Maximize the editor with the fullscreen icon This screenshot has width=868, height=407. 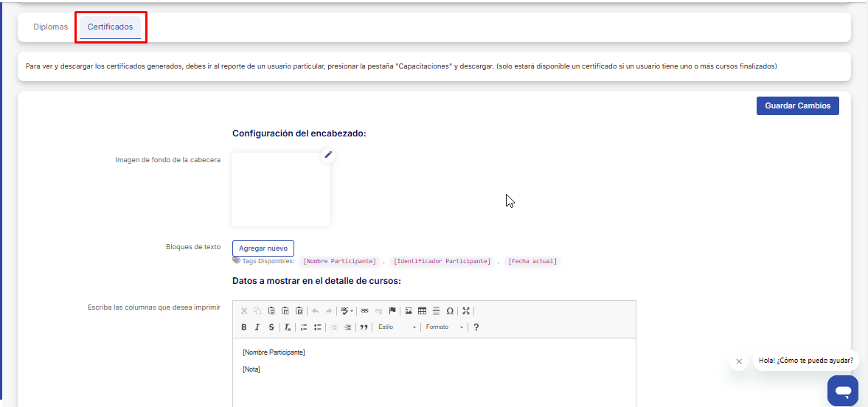[x=466, y=311]
